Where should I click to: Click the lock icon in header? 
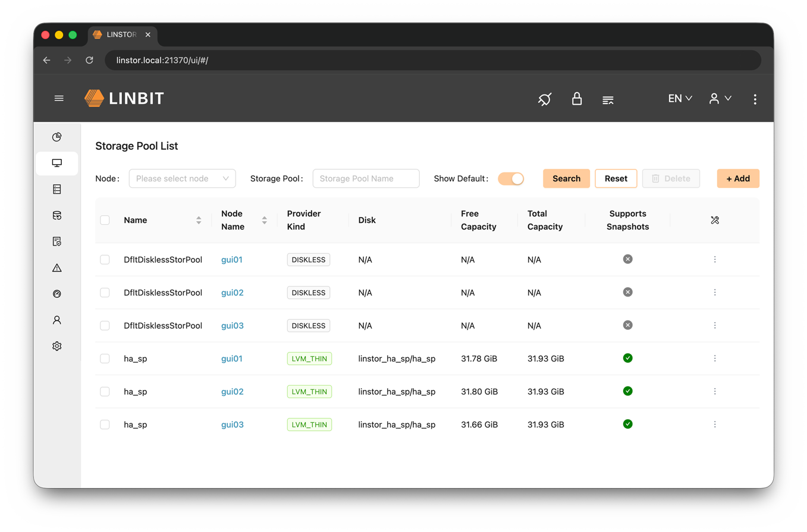pos(576,99)
